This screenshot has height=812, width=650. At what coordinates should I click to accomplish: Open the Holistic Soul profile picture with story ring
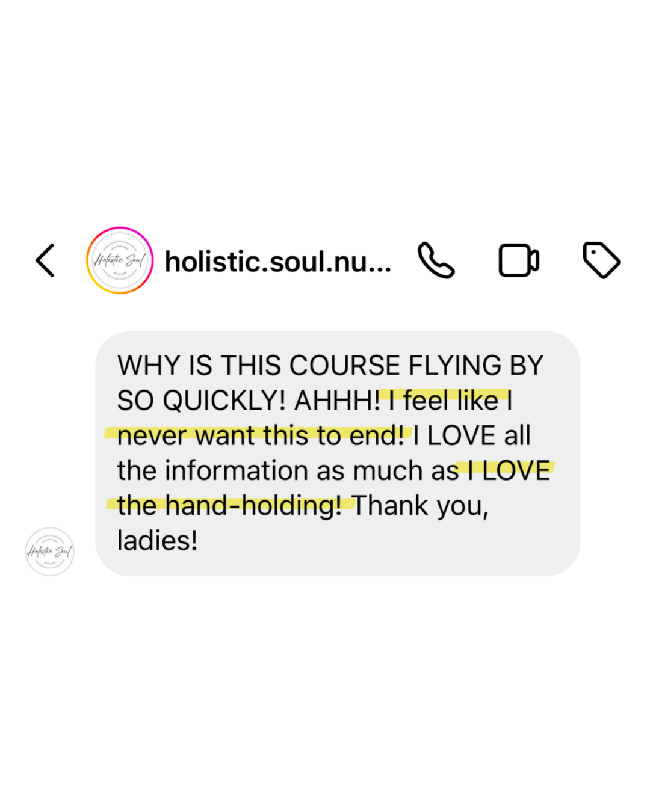pos(120,260)
